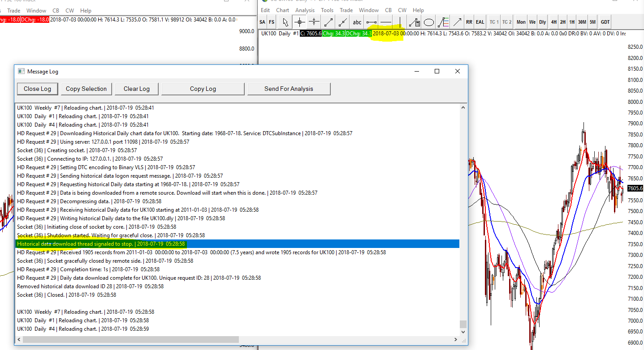Open the Tools menu

[327, 10]
